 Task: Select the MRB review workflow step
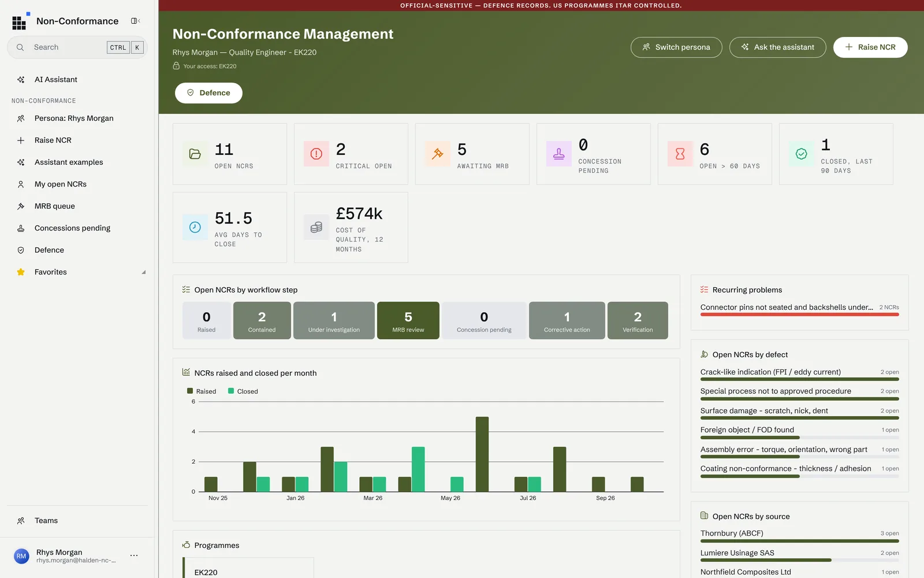(408, 320)
